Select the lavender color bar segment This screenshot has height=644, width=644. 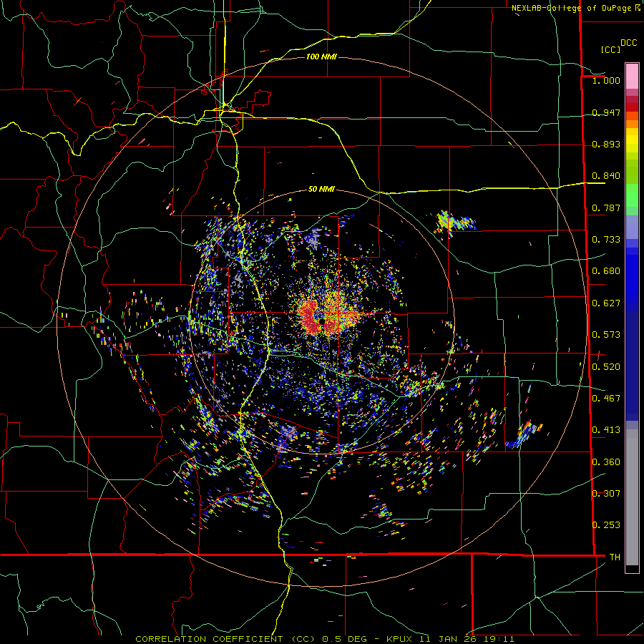pos(632,227)
